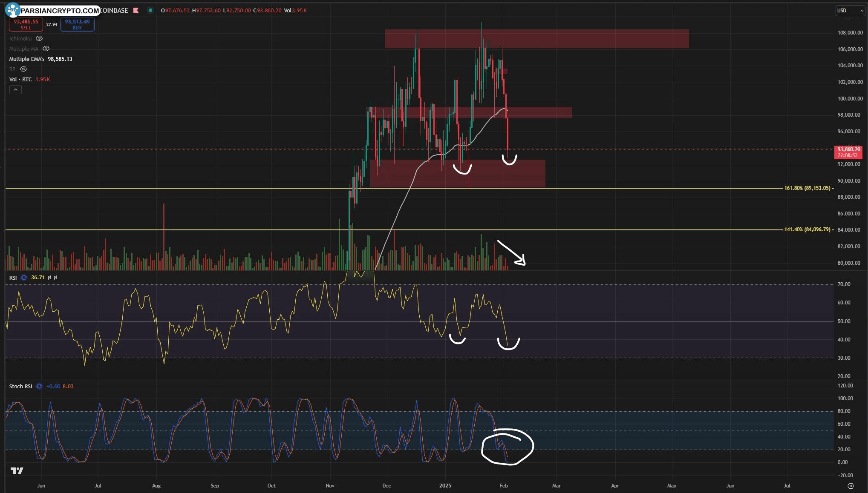
Task: Click the 100,000.00 price axis label
Action: click(850, 98)
